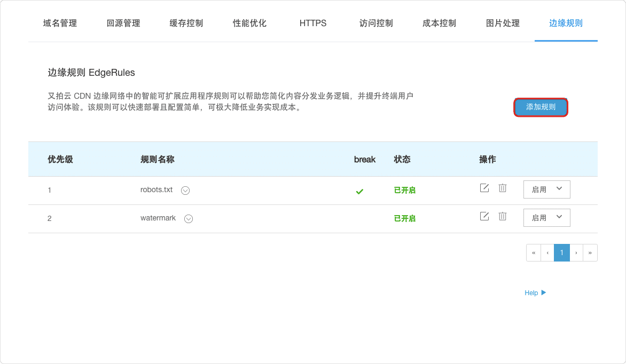Open the 缓存控制 tab
Screen dimensions: 626x364
[x=186, y=23]
